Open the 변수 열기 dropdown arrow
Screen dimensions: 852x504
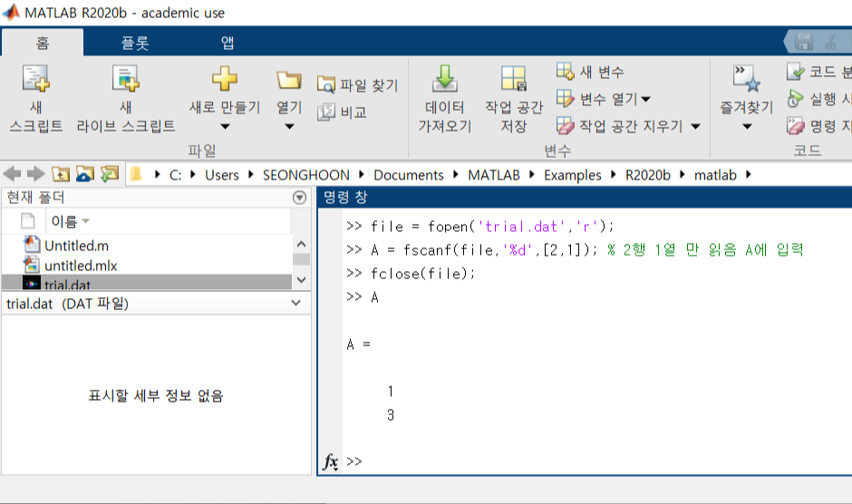(645, 100)
